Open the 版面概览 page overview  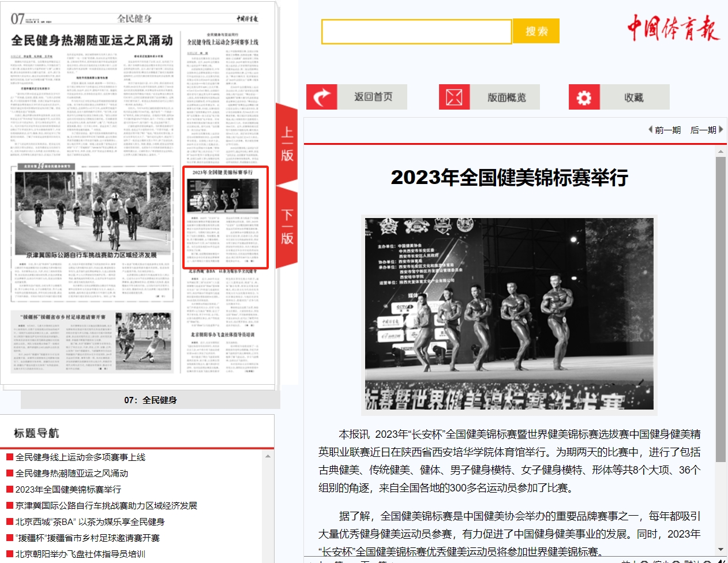[506, 97]
